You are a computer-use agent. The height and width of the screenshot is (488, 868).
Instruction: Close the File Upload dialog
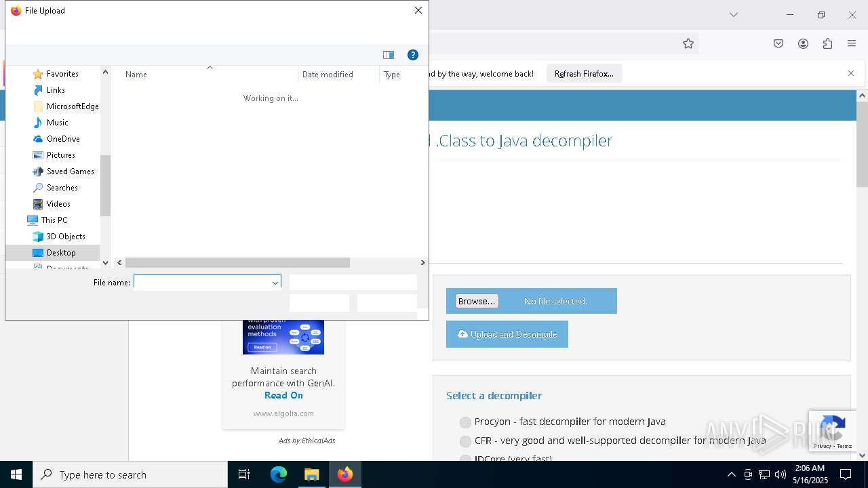pyautogui.click(x=418, y=11)
